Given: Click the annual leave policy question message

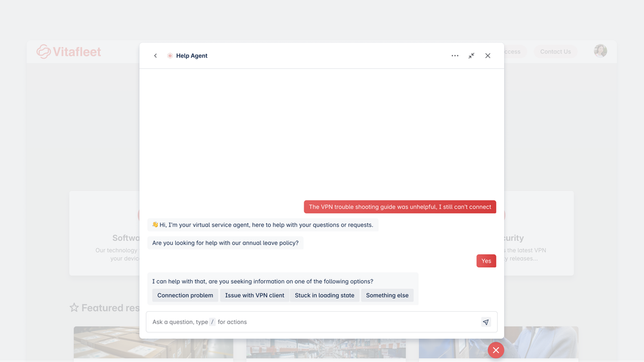Looking at the screenshot, I should 226,243.
